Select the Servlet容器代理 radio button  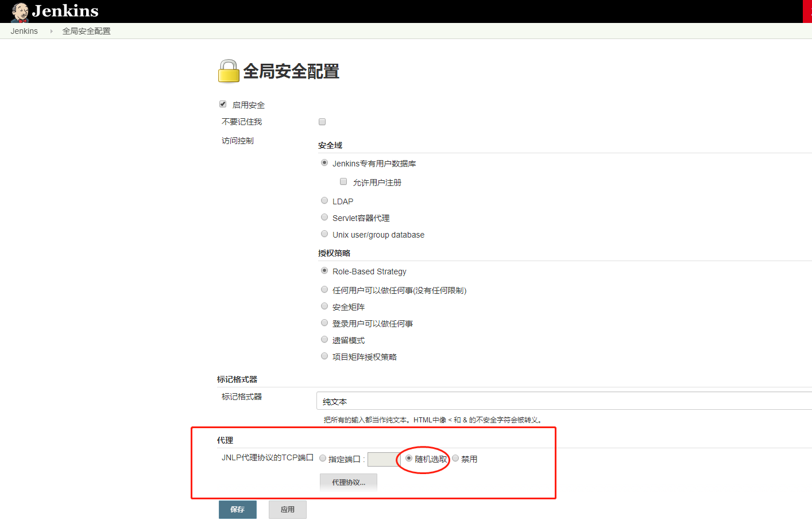pos(324,217)
